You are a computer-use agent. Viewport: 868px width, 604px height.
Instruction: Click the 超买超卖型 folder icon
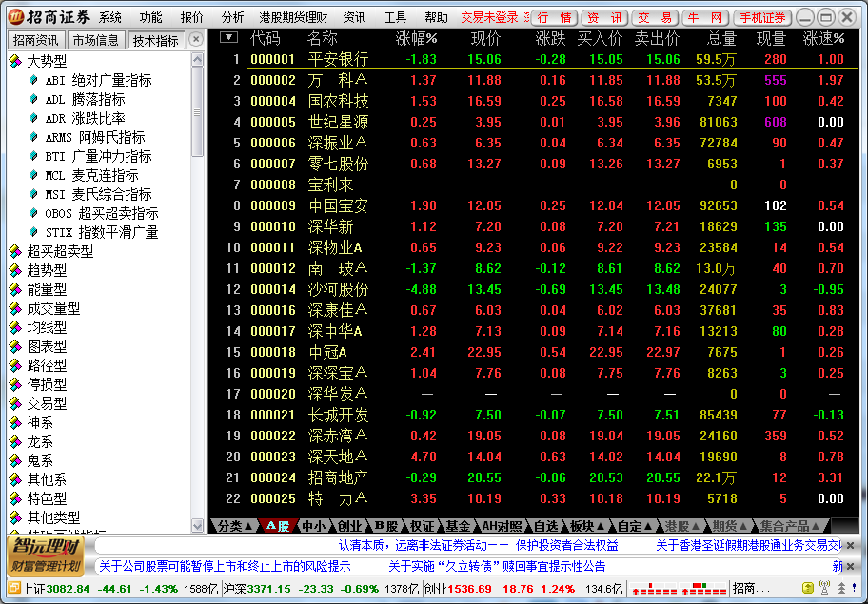pos(15,252)
